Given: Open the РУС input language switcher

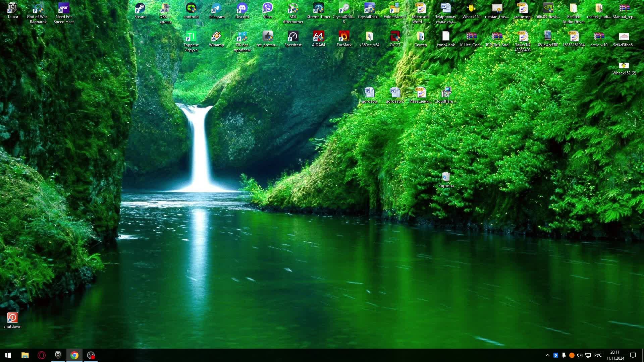Looking at the screenshot, I should (598, 355).
